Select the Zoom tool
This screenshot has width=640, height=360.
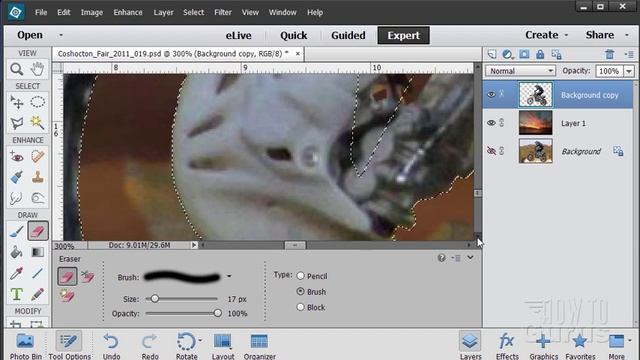point(17,69)
